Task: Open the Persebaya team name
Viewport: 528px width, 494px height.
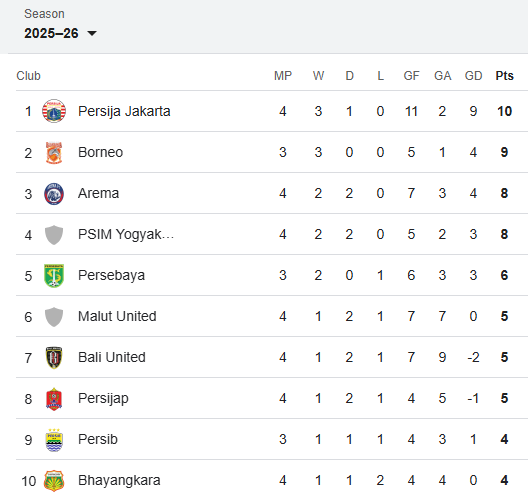Action: pos(111,275)
